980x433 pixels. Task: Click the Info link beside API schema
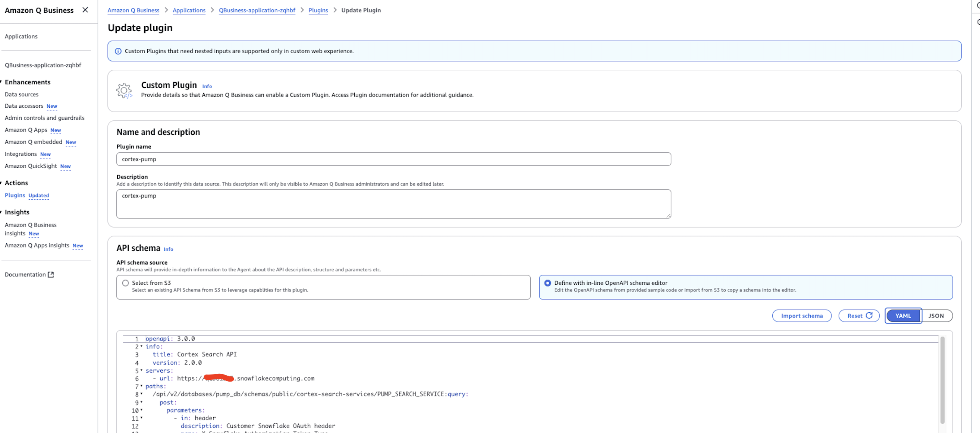click(168, 249)
